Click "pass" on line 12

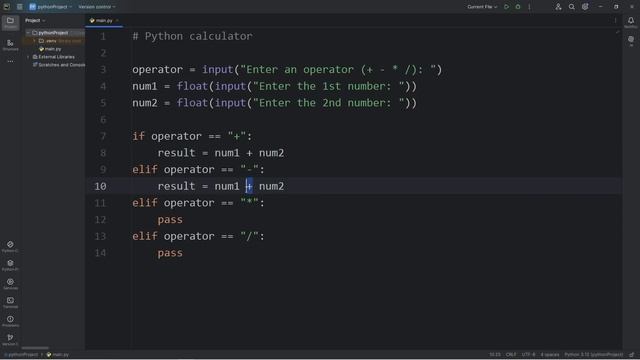click(x=170, y=220)
